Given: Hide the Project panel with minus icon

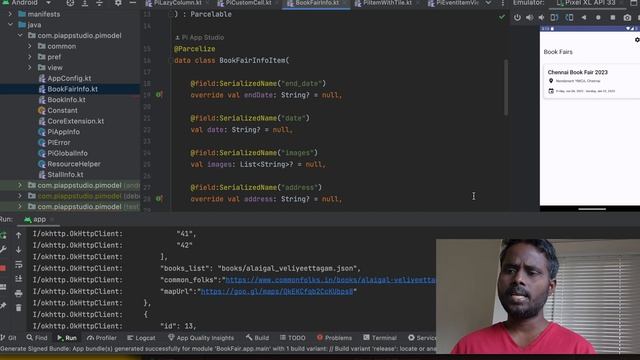Looking at the screenshot, I should [133, 3].
